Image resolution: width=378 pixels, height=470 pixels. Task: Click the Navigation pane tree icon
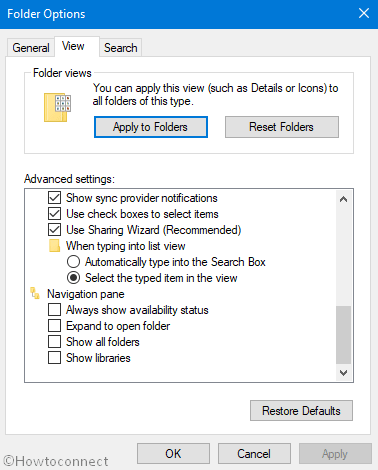[35, 294]
